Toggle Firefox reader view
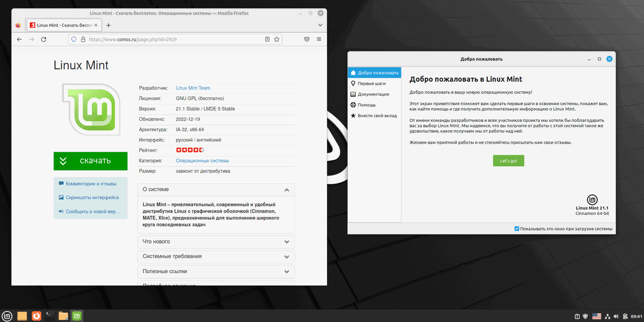This screenshot has width=644, height=322. tap(267, 39)
